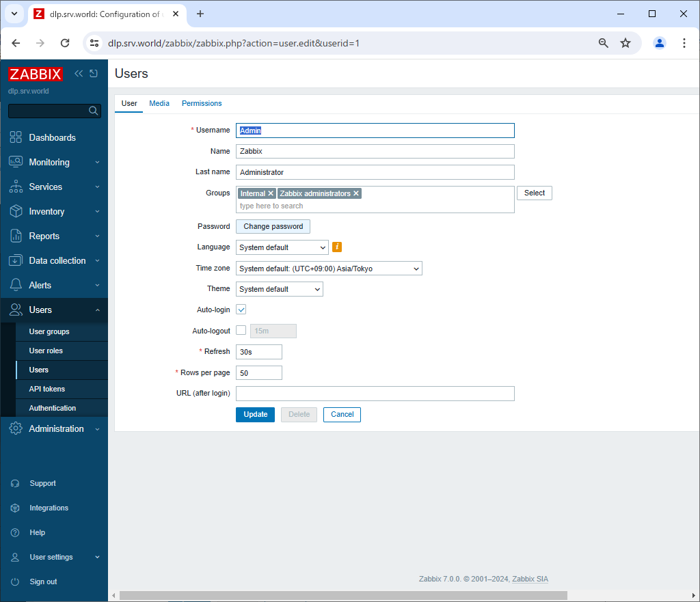Click the Sign out power icon

(15, 582)
